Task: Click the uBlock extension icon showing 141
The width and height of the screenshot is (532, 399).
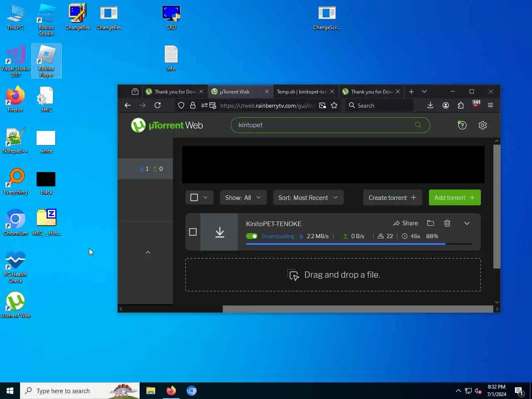Action: point(476,104)
